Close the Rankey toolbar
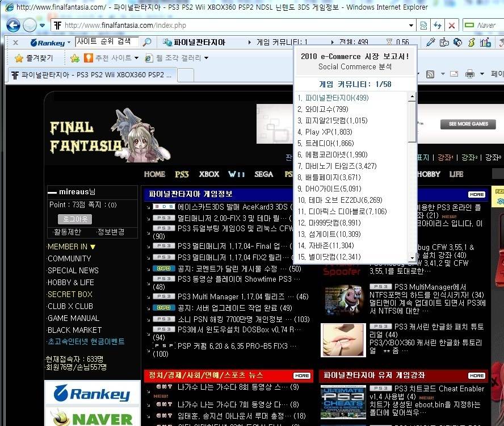Viewport: 504px width, 426px height. pos(15,43)
